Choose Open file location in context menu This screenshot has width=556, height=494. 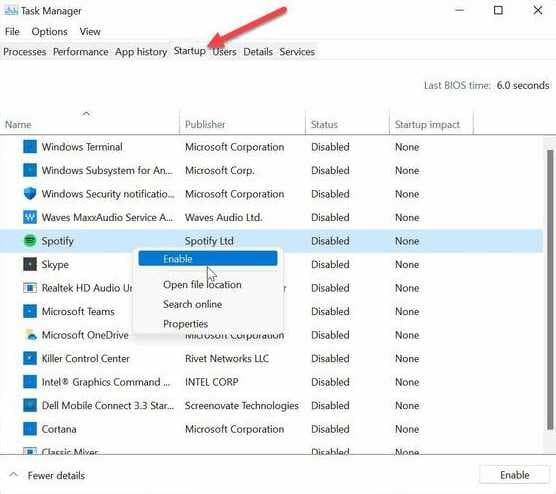[x=202, y=284]
